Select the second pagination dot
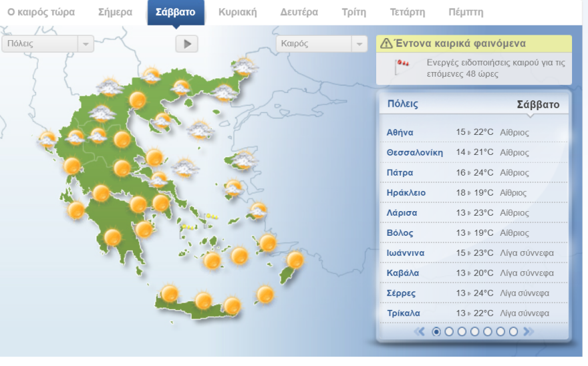The image size is (588, 366). click(x=449, y=331)
